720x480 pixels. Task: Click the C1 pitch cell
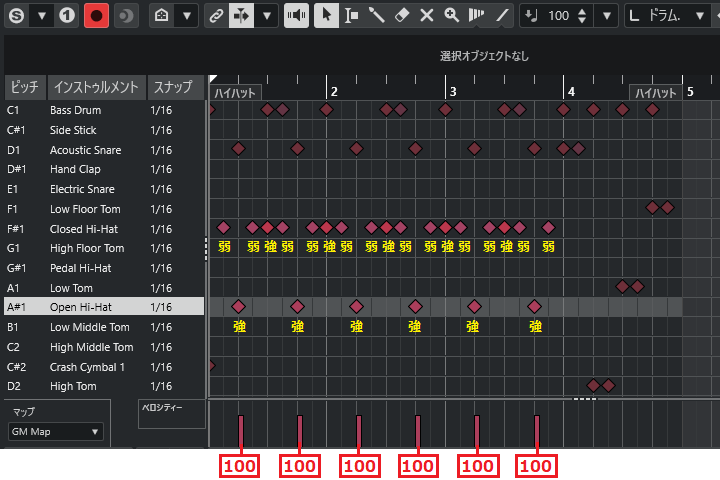[13, 110]
